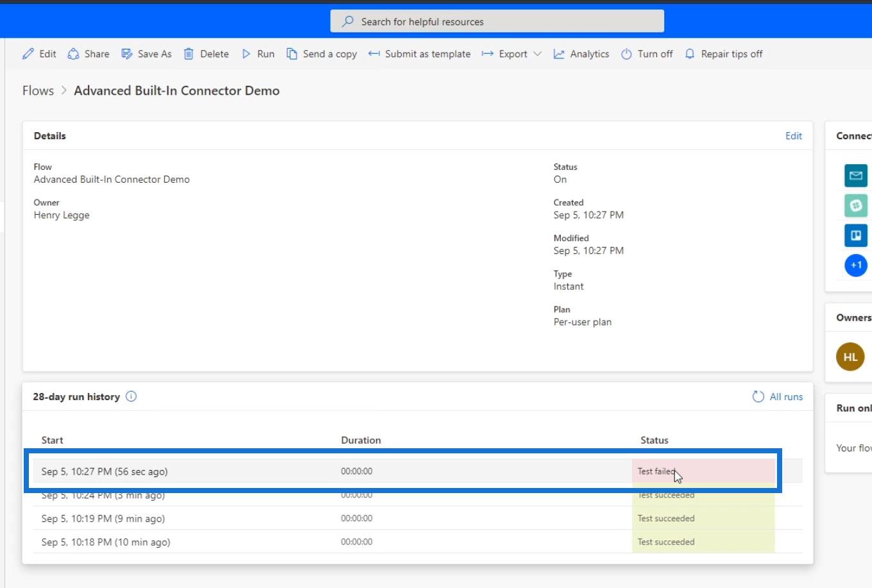
Task: Show additional connections with +1 badge
Action: tap(855, 265)
